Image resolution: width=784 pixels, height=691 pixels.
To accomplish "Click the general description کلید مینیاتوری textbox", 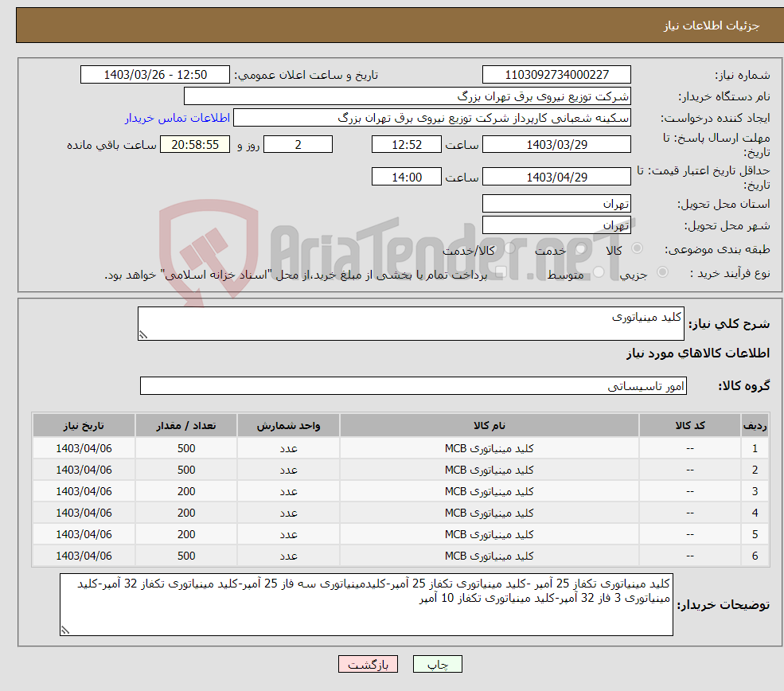I will coord(411,323).
